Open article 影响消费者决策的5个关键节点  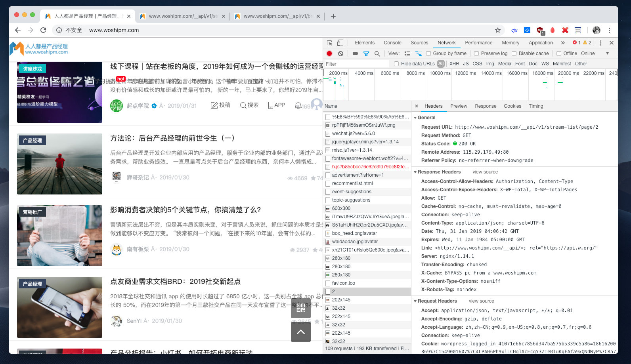pos(185,210)
